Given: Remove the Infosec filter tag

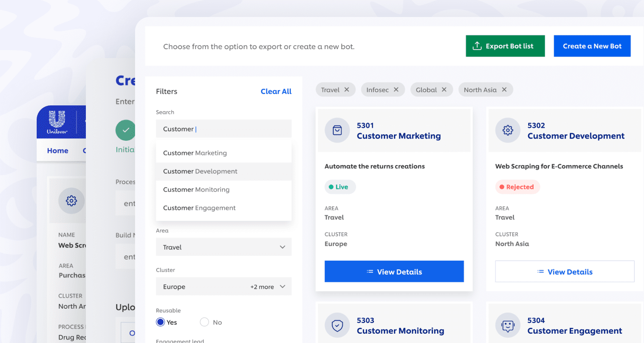Looking at the screenshot, I should click(396, 90).
